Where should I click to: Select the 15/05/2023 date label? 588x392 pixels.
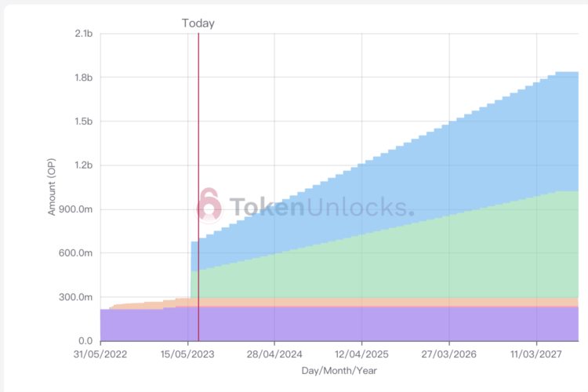click(187, 354)
